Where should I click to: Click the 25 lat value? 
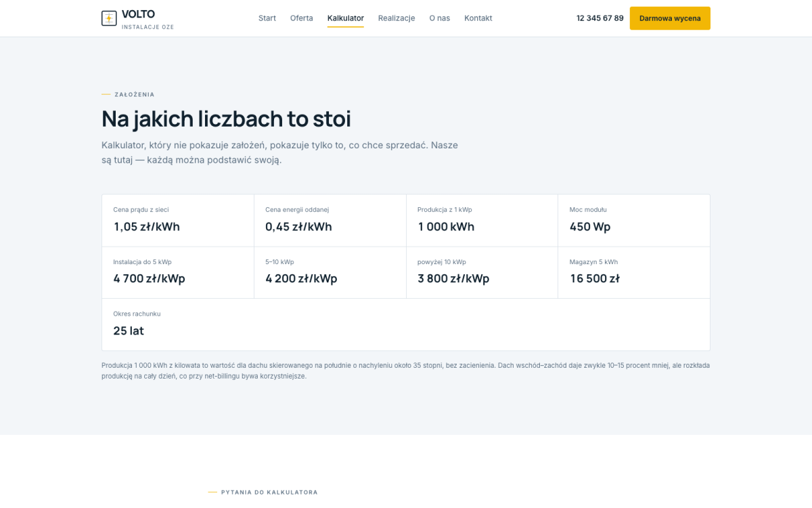point(129,331)
